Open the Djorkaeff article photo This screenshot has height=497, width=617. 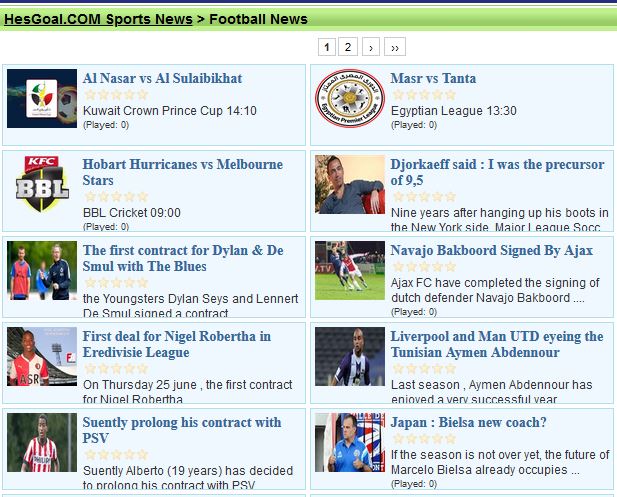(x=350, y=184)
